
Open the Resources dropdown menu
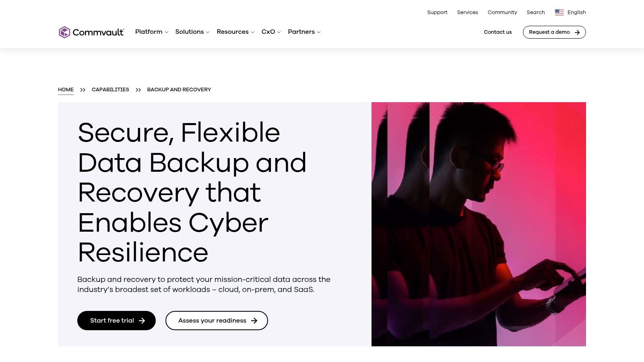click(235, 32)
